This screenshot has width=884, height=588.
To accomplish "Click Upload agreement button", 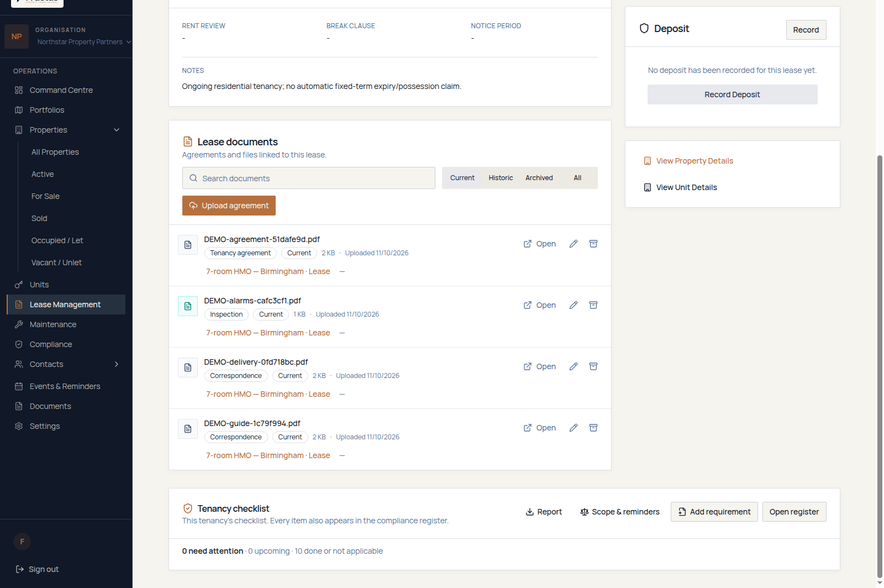I will tap(229, 206).
